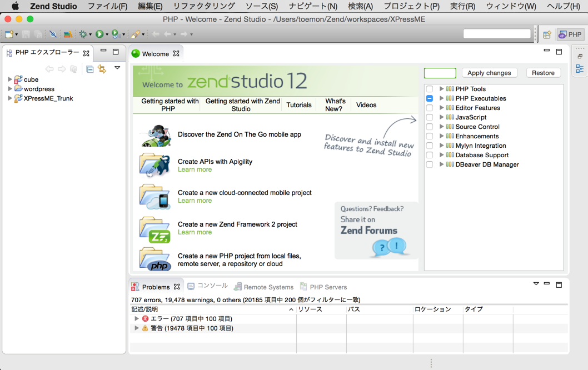Close the Welcome tab
This screenshot has height=370, width=588.
176,53
